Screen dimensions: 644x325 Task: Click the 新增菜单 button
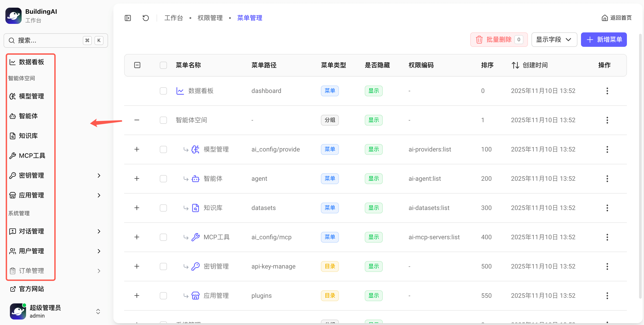(x=603, y=40)
